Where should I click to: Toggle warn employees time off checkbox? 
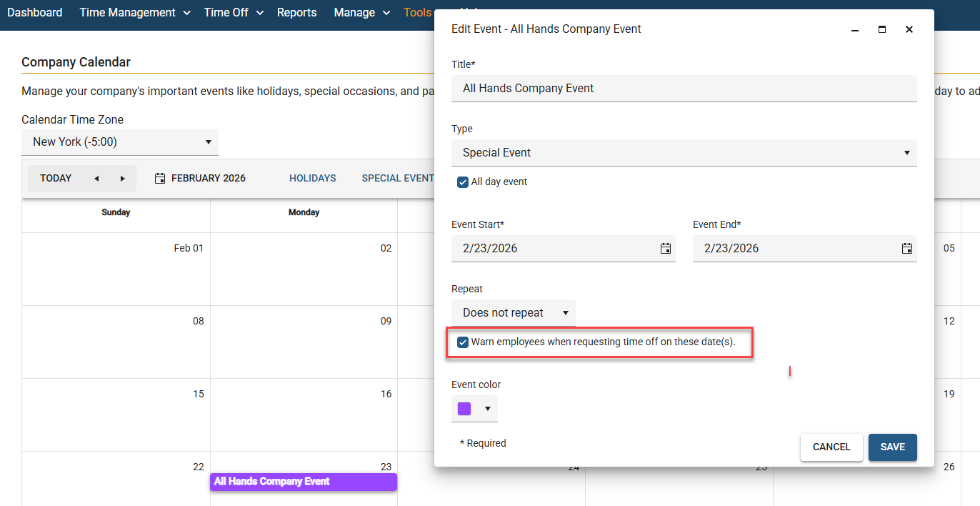[x=463, y=342]
